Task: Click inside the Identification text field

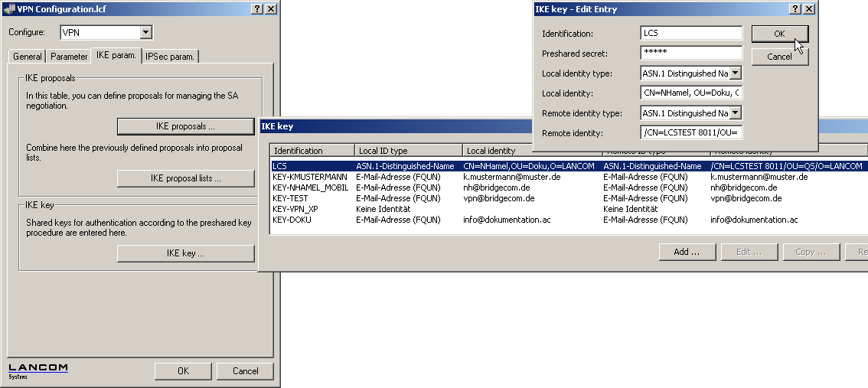Action: 691,34
